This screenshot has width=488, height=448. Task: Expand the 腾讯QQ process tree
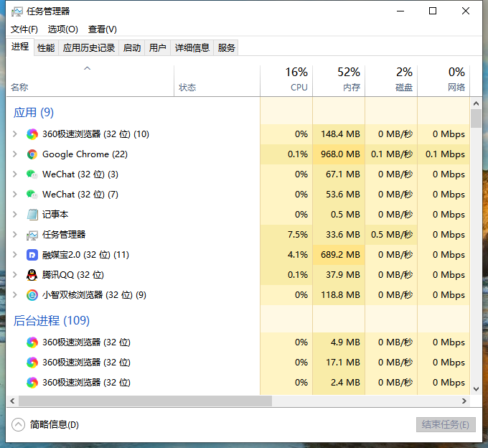coord(15,275)
